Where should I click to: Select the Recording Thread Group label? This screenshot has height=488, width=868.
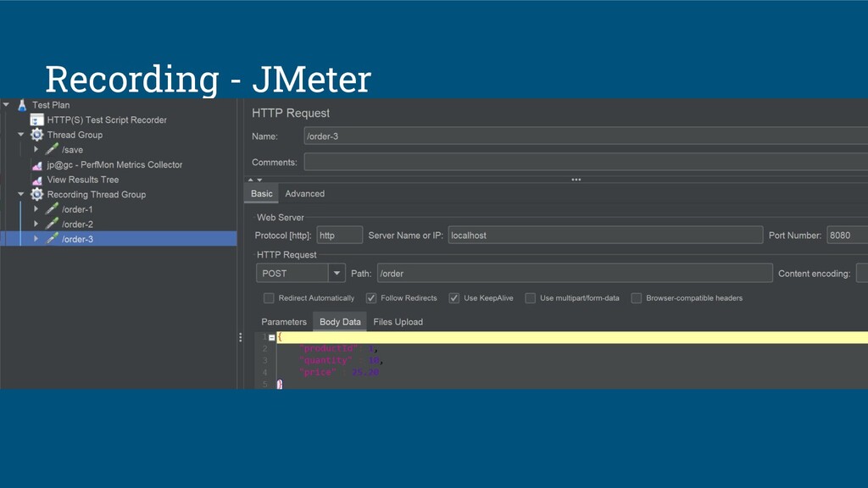click(97, 194)
